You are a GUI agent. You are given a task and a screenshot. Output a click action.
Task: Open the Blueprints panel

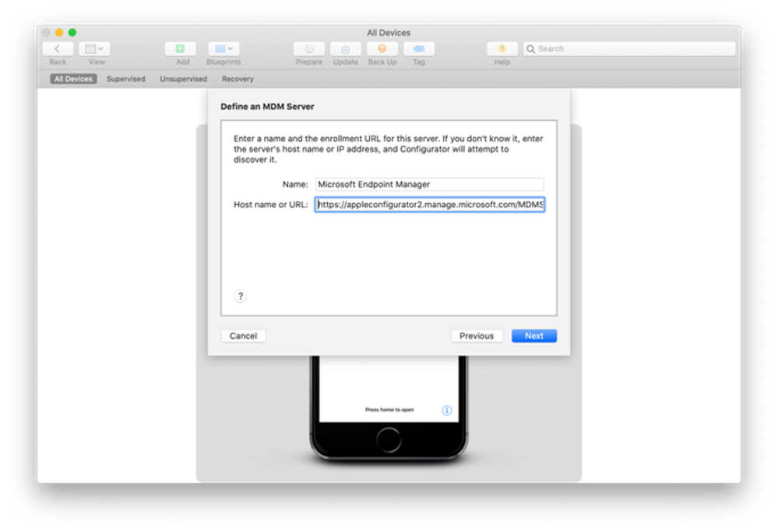[x=223, y=48]
